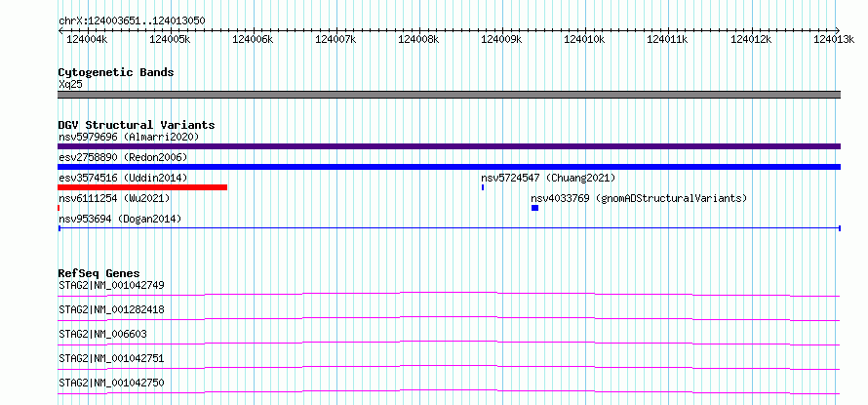Open the STAG2|NM_001282418 transcript
The height and width of the screenshot is (405, 868).
pyautogui.click(x=111, y=309)
